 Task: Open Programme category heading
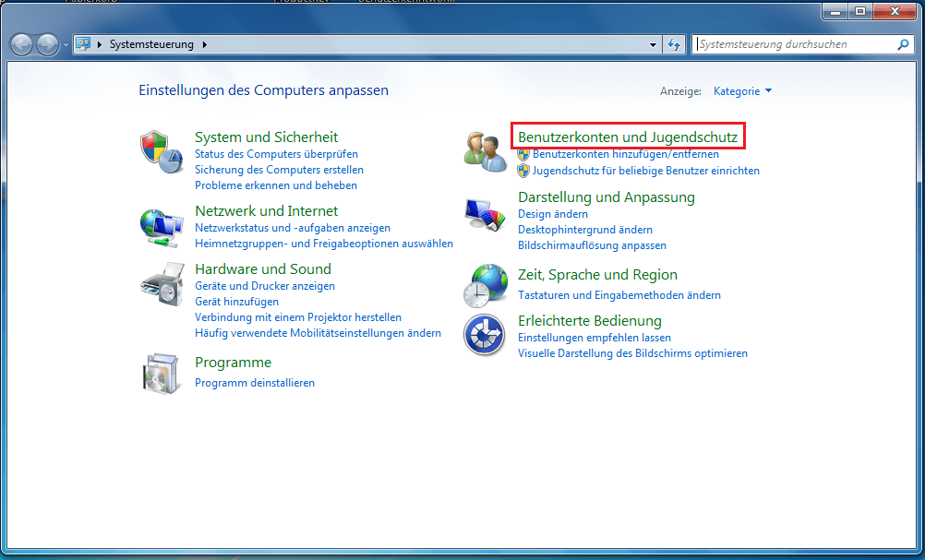(x=233, y=363)
